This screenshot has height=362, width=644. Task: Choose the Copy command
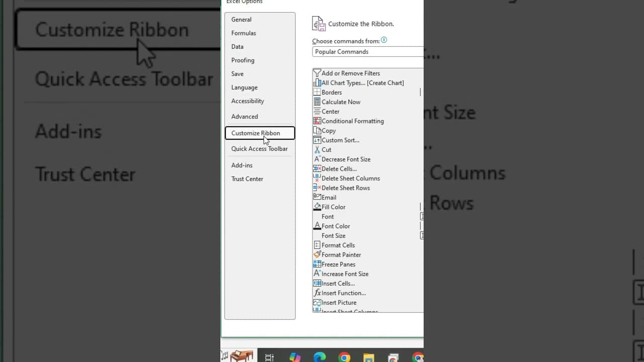click(367, 131)
